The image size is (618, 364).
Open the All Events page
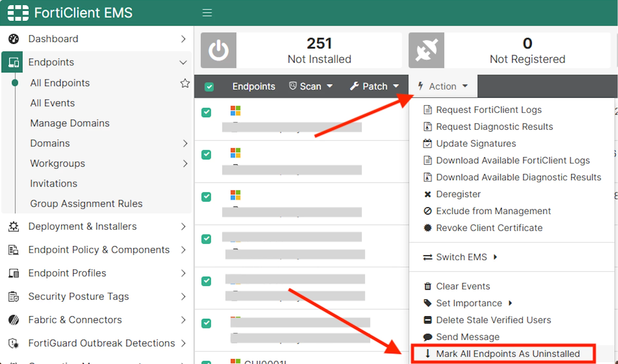52,103
